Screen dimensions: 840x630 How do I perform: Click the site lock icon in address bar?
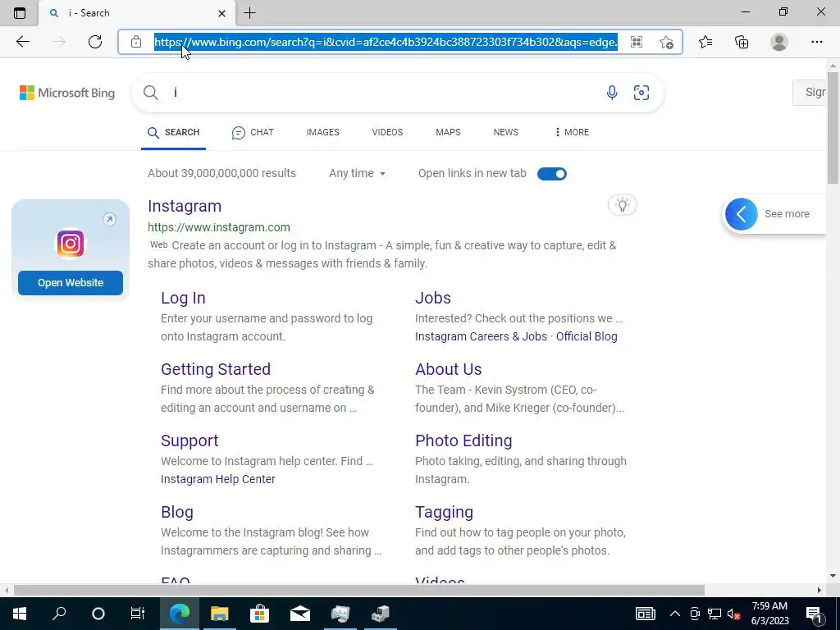pos(136,42)
